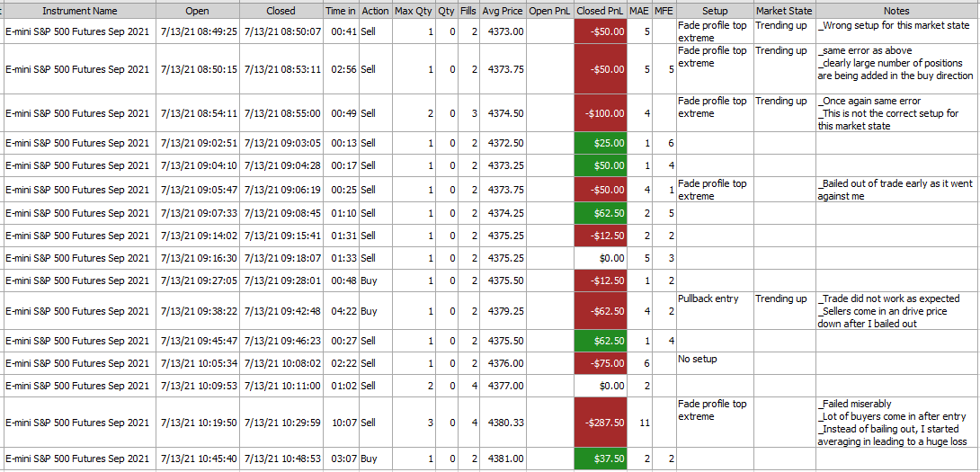Select the average price 4381.00

[506, 459]
